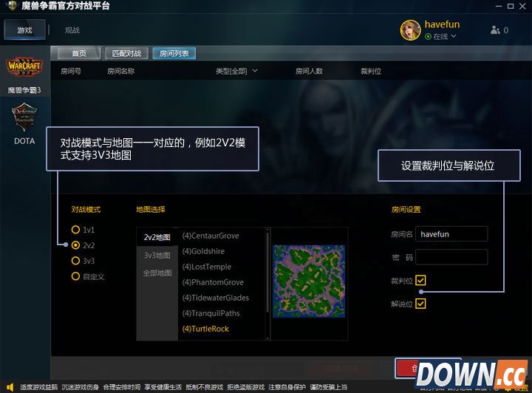This screenshot has width=532, height=393.
Task: Switch to the 观战 spectate tab
Action: pyautogui.click(x=72, y=30)
